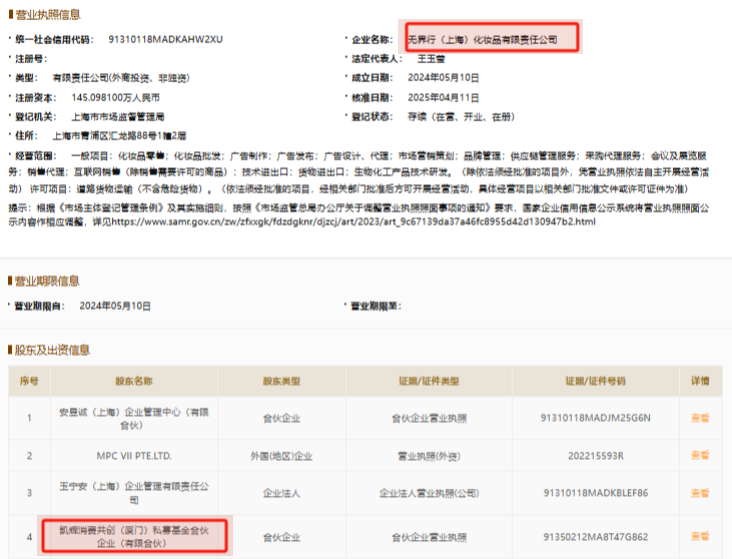Click the 经营范围 label
Viewport: 732px width, 559px height.
pos(35,156)
